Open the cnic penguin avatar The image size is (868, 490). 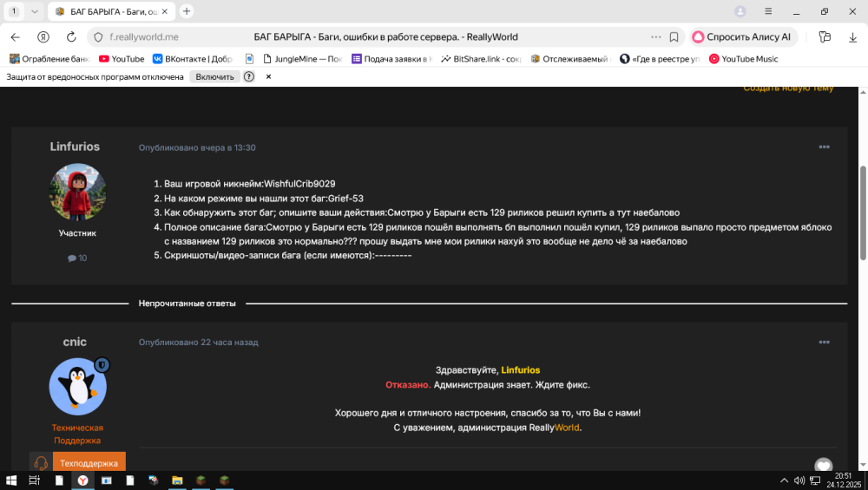click(x=77, y=387)
